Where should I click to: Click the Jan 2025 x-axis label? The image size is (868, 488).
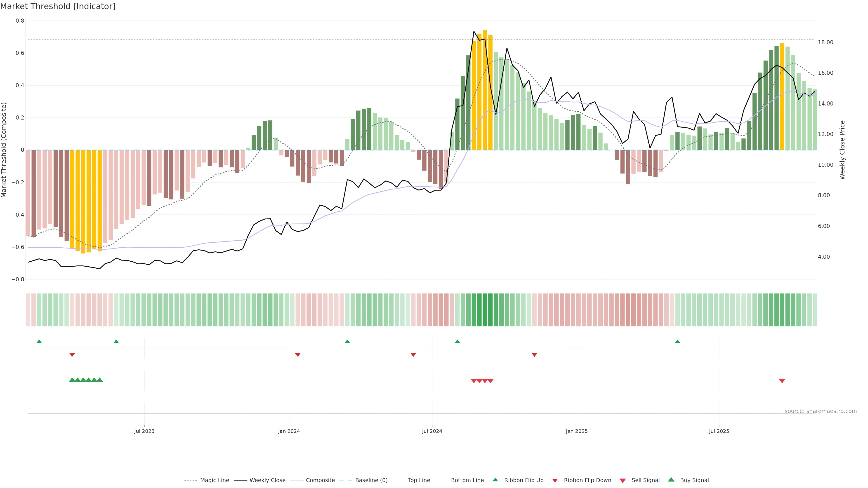point(577,431)
